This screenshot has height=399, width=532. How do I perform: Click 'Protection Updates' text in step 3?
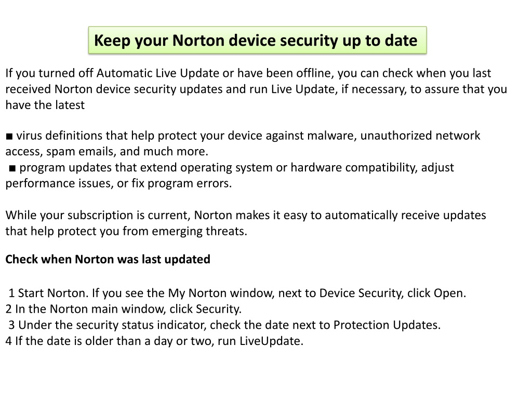click(387, 325)
